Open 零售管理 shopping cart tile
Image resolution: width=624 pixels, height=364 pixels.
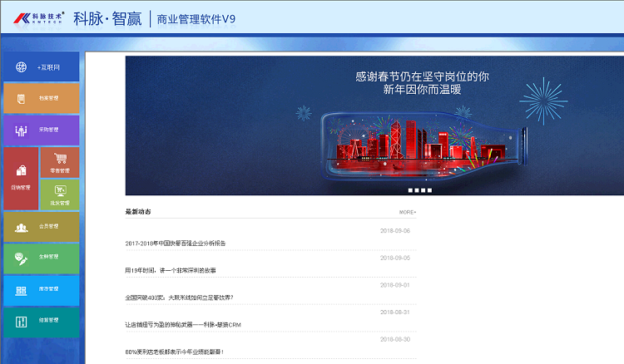[60, 163]
